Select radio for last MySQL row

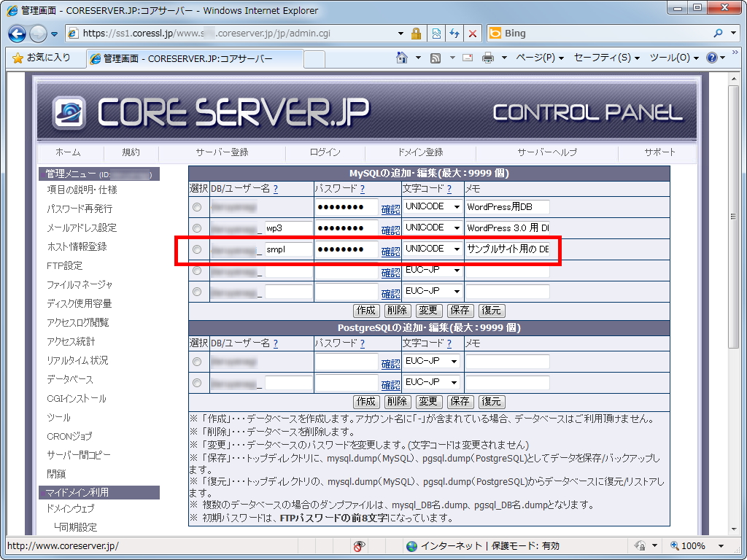coord(197,292)
